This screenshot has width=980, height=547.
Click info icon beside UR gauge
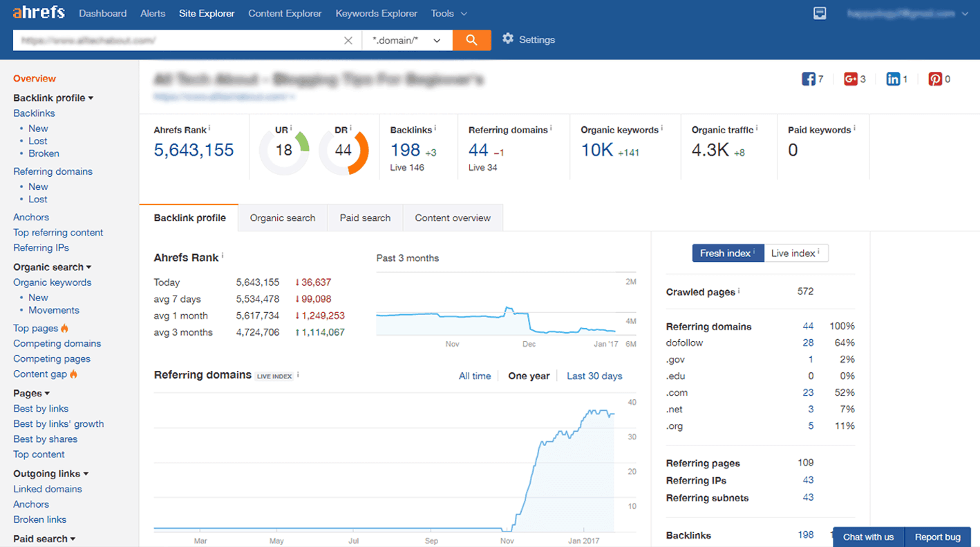click(292, 128)
